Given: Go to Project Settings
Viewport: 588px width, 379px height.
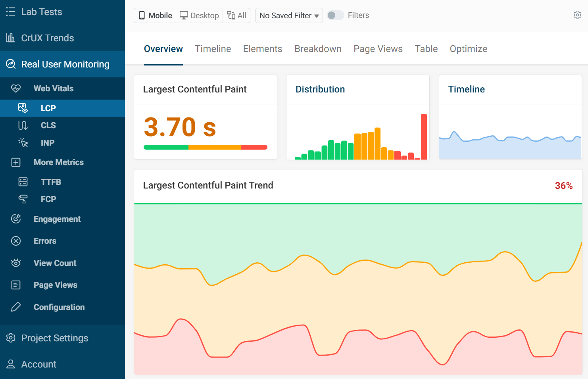Looking at the screenshot, I should [x=54, y=338].
